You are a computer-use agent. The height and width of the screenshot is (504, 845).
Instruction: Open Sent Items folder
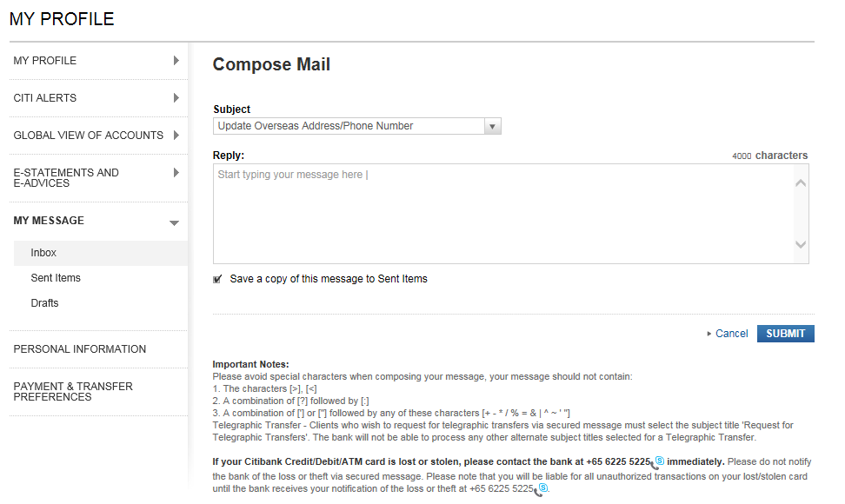click(x=56, y=278)
